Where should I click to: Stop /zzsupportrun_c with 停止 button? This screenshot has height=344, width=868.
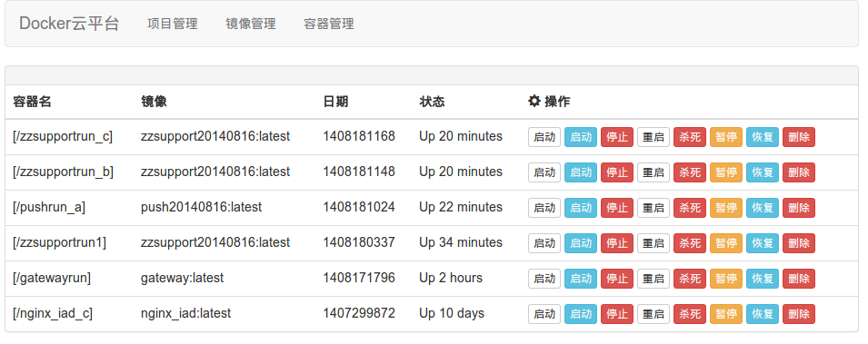coord(617,137)
